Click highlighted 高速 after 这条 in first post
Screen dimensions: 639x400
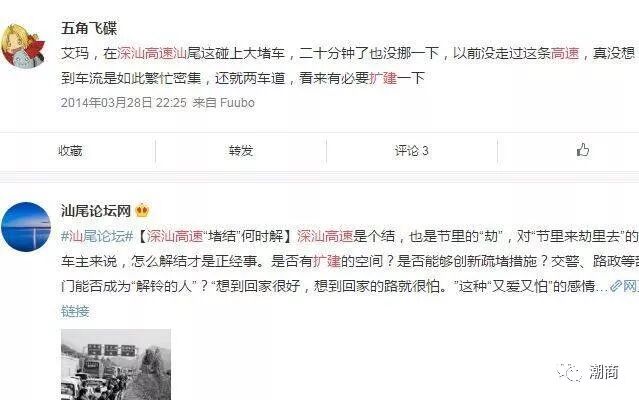[x=565, y=53]
